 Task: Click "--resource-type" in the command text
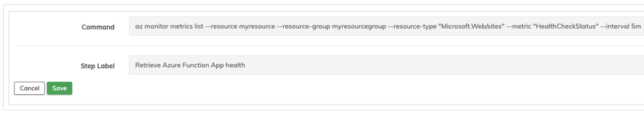click(x=412, y=26)
